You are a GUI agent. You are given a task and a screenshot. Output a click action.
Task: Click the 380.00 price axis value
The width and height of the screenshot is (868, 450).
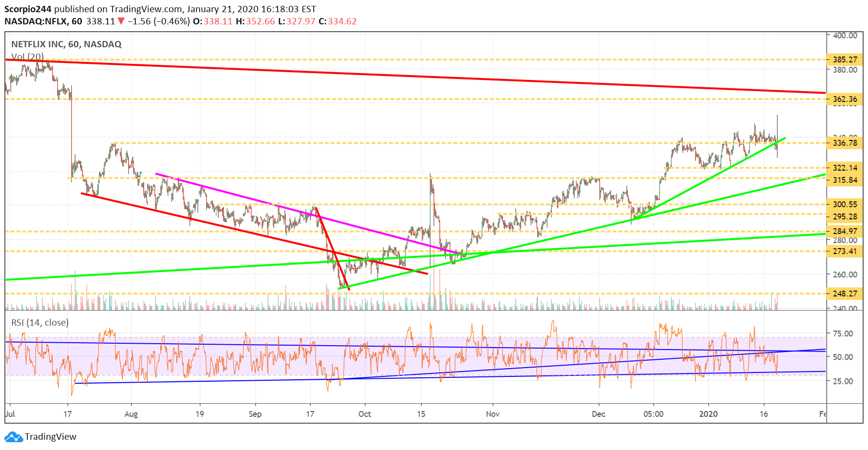click(845, 69)
